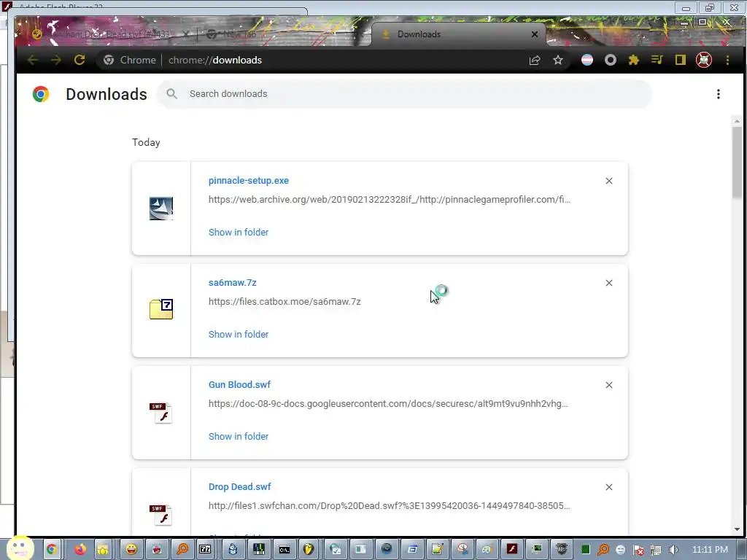Click the Chrome taskbar icon

coord(52,550)
